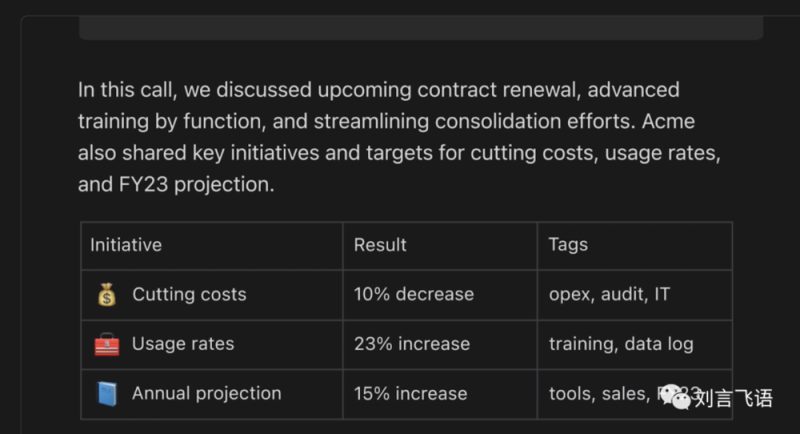800x434 pixels.
Task: Select the Result column header
Action: coord(380,245)
